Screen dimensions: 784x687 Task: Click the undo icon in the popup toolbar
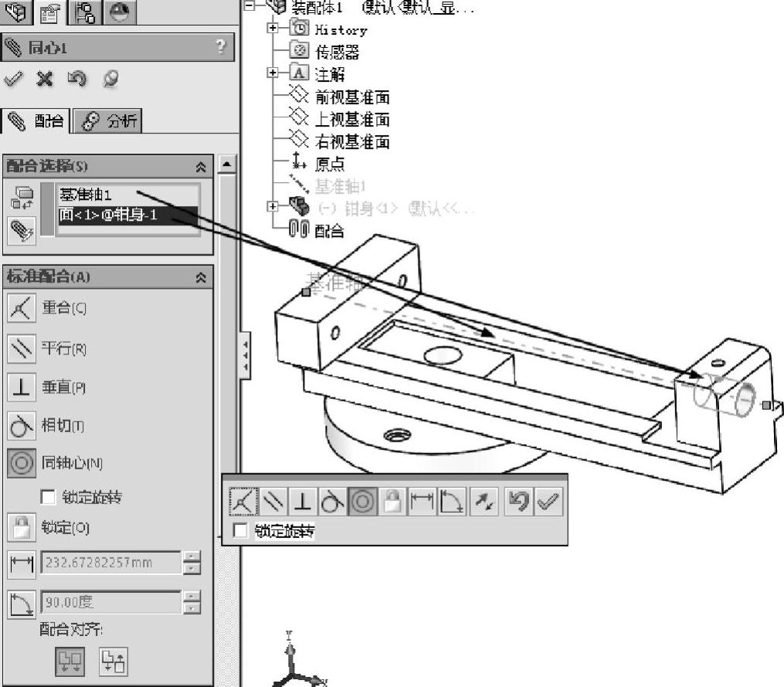point(518,501)
